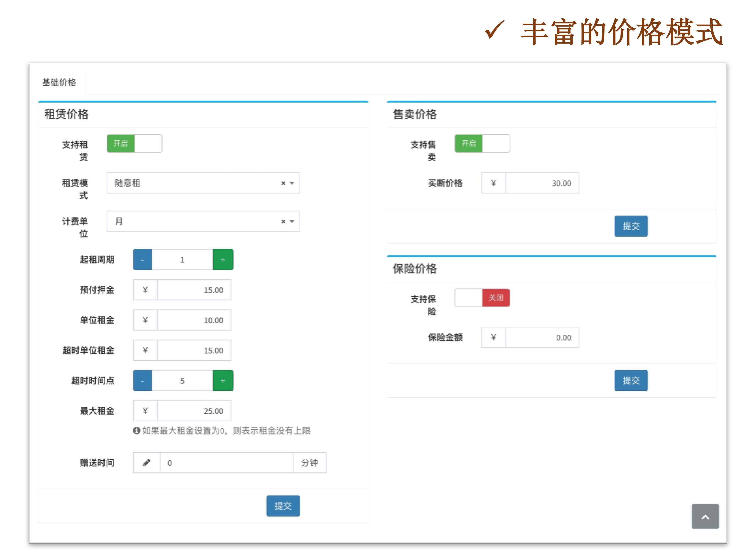Click the 预付押金 amount field

[x=194, y=290]
